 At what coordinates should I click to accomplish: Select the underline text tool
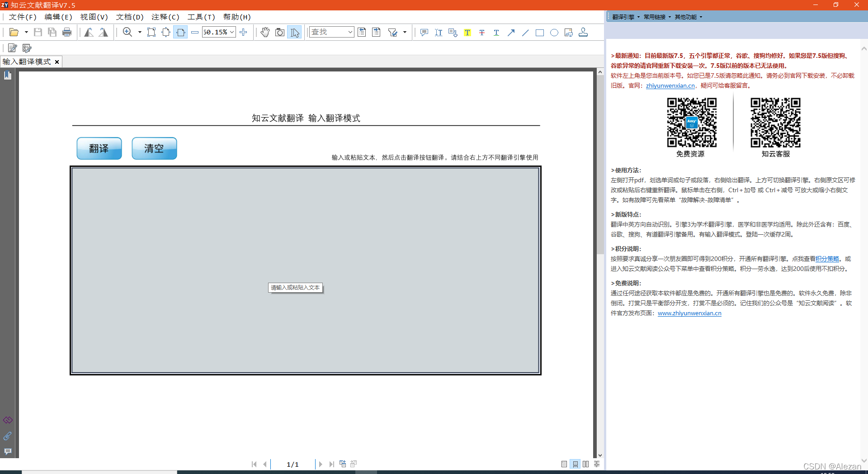pos(496,32)
